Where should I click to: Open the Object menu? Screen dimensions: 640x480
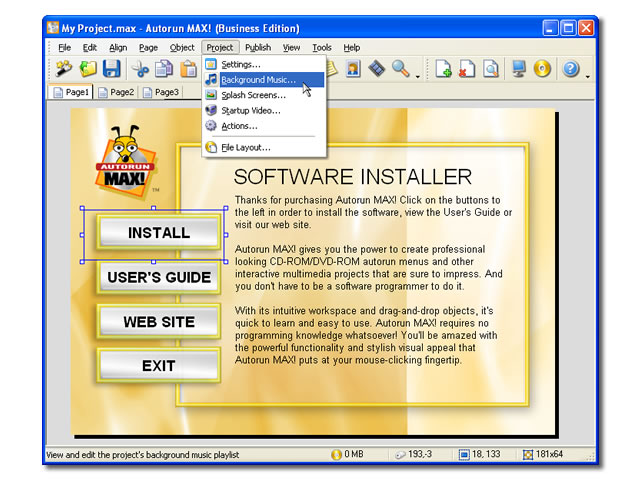pyautogui.click(x=182, y=48)
